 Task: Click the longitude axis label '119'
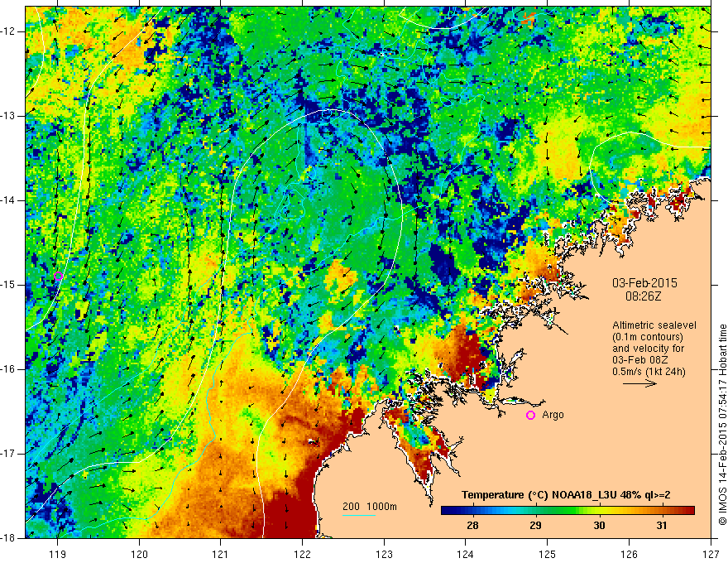pyautogui.click(x=58, y=554)
